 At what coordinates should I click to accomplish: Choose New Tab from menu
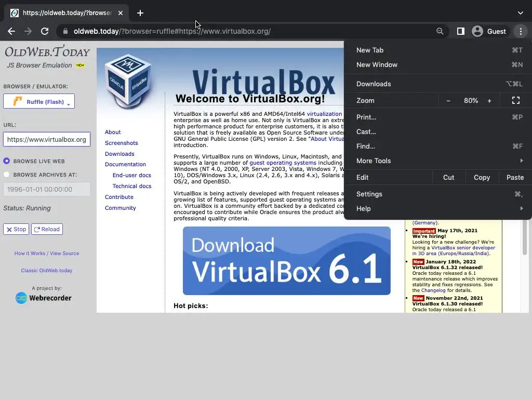point(437,50)
